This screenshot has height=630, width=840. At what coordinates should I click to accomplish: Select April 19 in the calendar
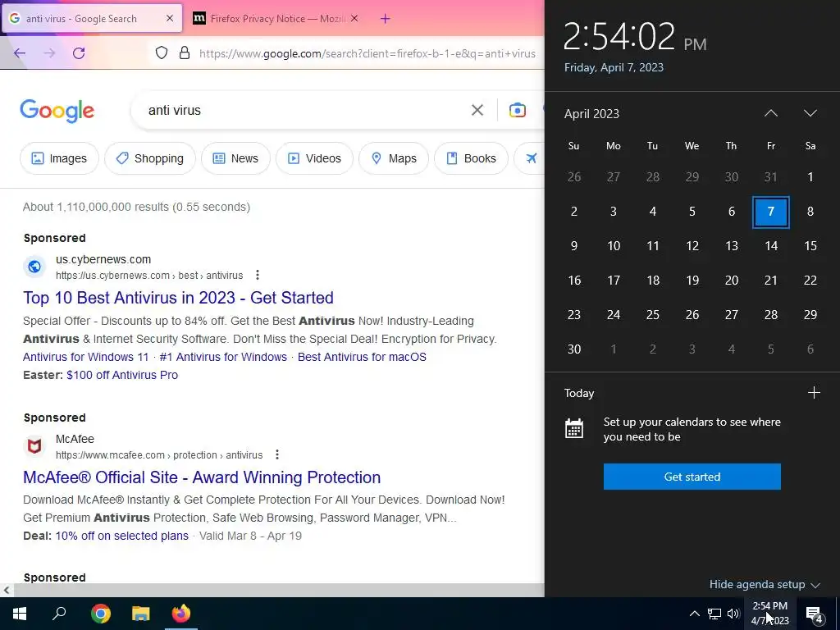click(x=692, y=281)
